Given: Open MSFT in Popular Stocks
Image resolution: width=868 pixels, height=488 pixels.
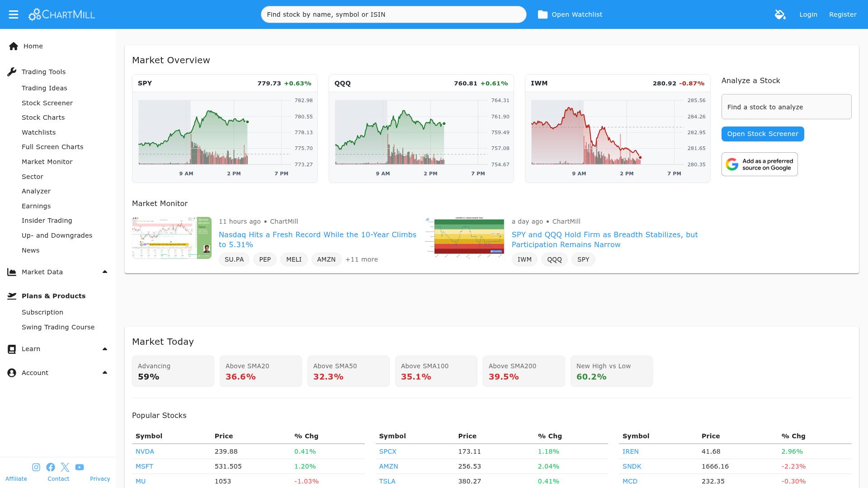Looking at the screenshot, I should click(144, 466).
